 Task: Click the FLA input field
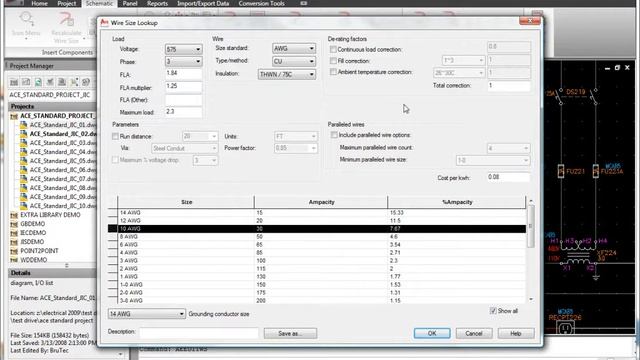pyautogui.click(x=183, y=74)
